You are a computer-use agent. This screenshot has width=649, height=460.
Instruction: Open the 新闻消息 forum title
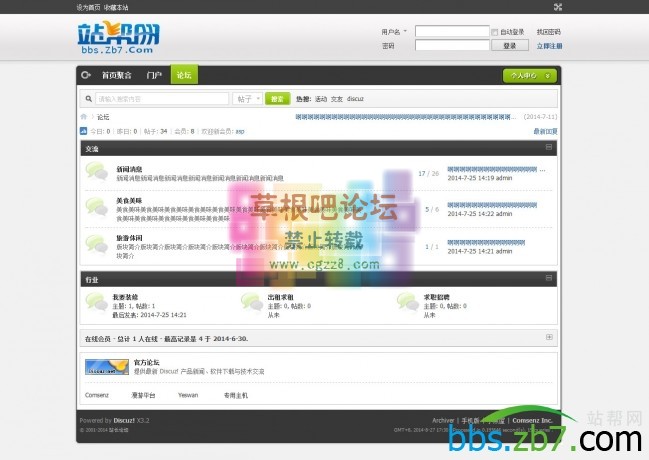click(x=129, y=169)
